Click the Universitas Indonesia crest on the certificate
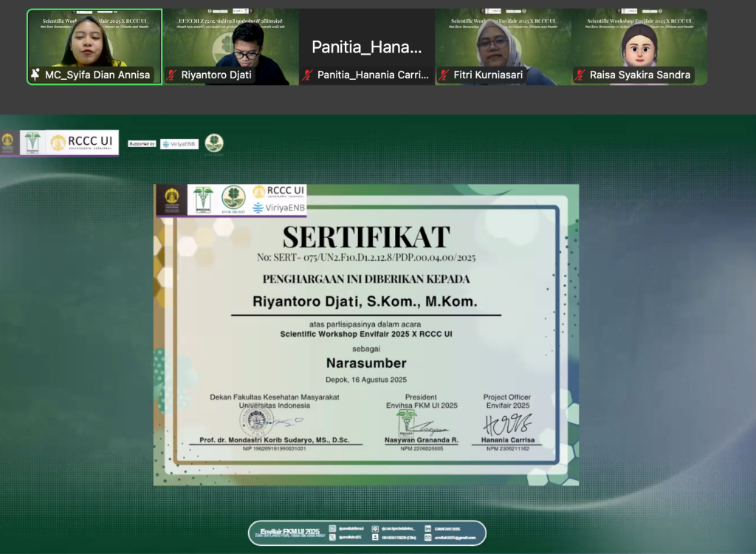Screen dimensions: 756x554 (x=171, y=199)
